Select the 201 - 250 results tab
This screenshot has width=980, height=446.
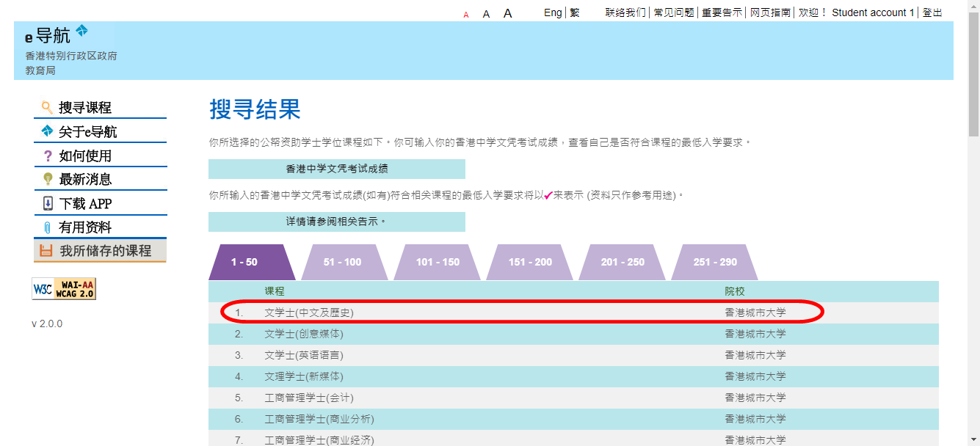click(623, 262)
